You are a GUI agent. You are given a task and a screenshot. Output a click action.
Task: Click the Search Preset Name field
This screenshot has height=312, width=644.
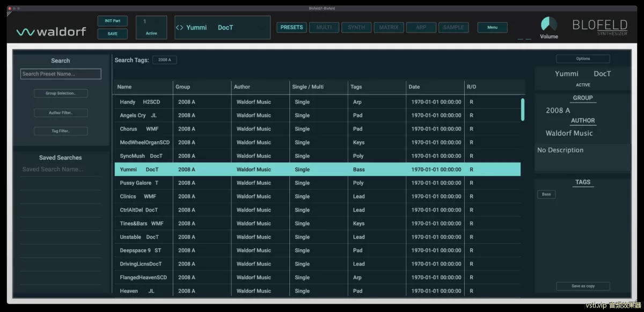tap(61, 74)
